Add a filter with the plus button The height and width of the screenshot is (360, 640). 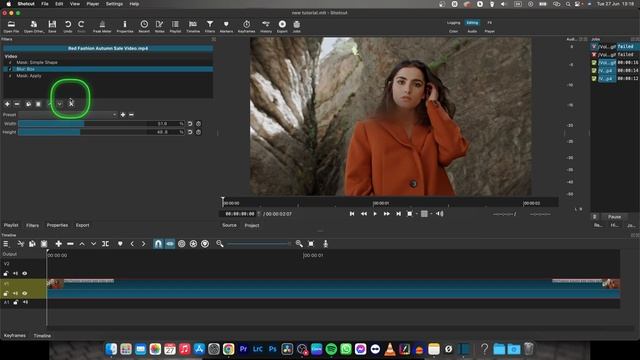[7, 104]
